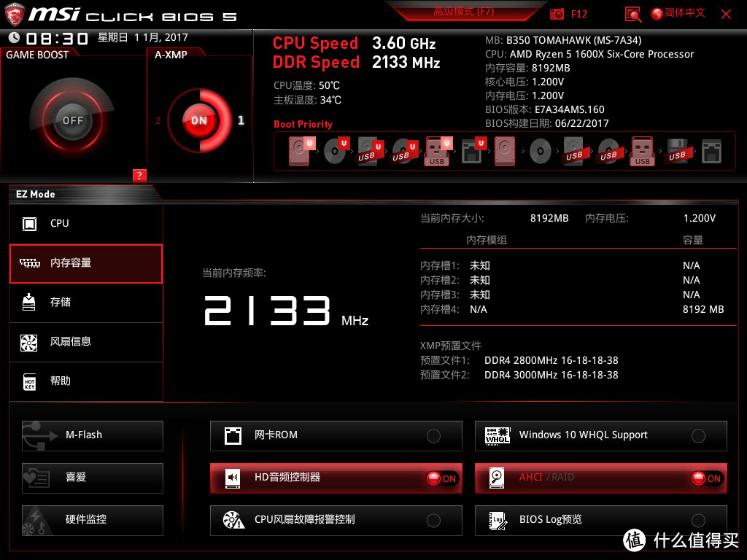Select the UEFI USB hard disk boot icon
The width and height of the screenshot is (747, 560).
pos(371,151)
